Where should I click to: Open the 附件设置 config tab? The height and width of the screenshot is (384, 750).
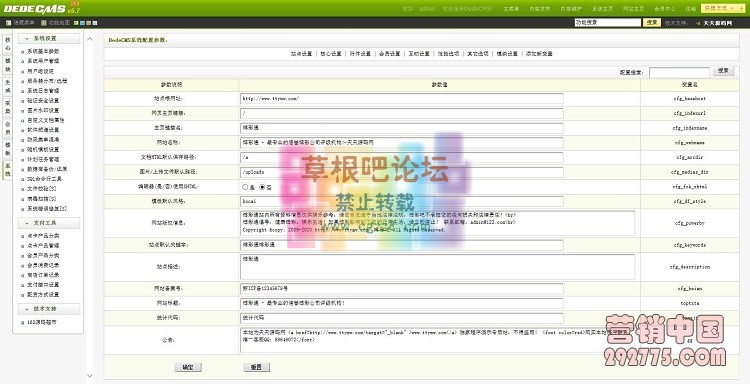tap(360, 54)
